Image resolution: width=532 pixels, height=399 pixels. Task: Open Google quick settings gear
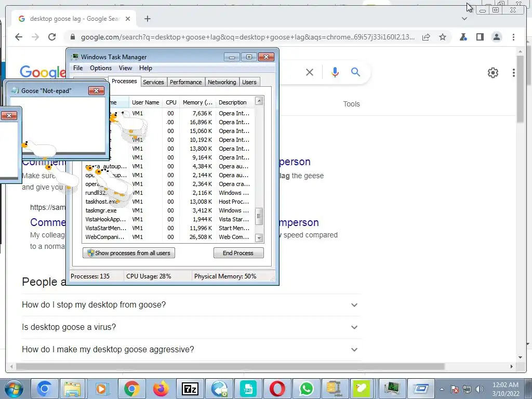(493, 73)
